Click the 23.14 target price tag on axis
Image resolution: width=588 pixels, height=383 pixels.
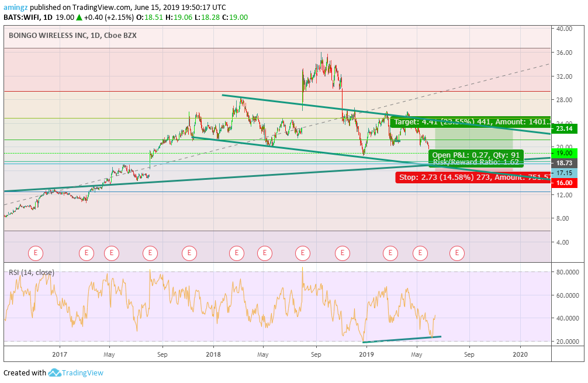[x=565, y=129]
